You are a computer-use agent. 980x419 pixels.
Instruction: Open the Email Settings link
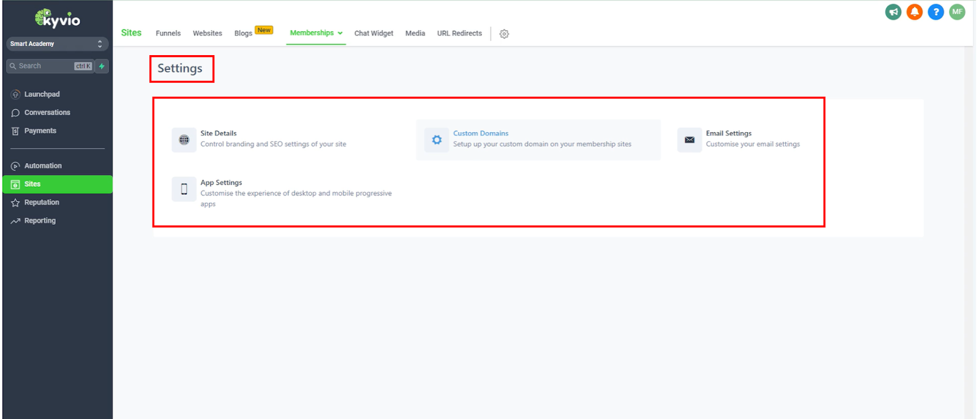click(728, 133)
